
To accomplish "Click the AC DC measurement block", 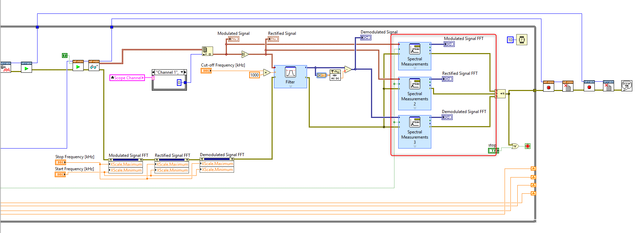I will click(x=335, y=75).
